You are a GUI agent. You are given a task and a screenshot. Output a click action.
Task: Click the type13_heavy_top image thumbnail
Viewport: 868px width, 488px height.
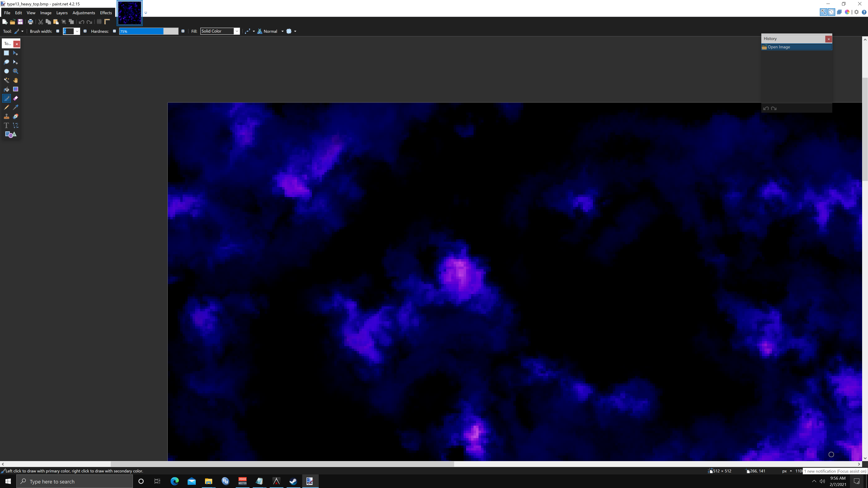tap(130, 13)
